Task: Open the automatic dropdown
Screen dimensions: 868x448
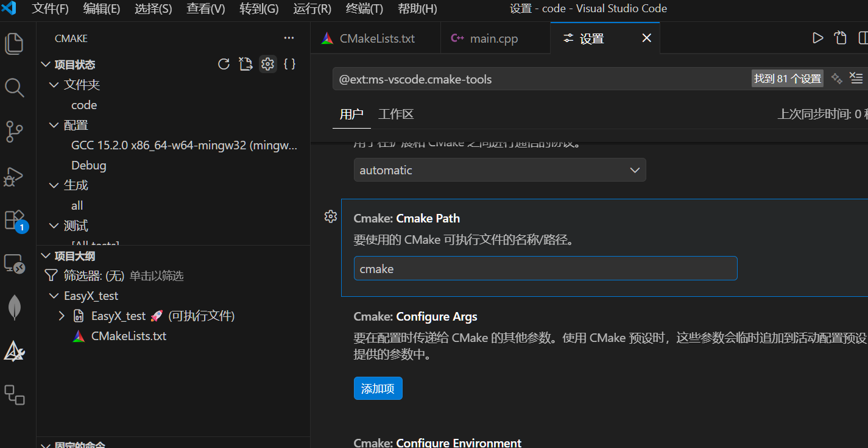Action: [x=499, y=170]
